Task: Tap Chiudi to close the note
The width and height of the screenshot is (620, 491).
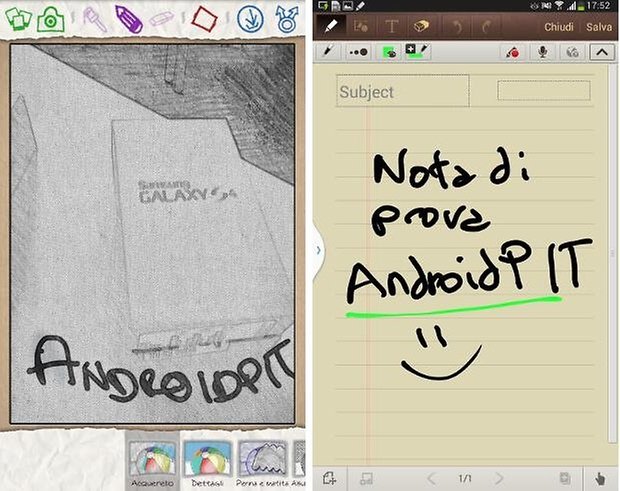Action: [x=558, y=27]
